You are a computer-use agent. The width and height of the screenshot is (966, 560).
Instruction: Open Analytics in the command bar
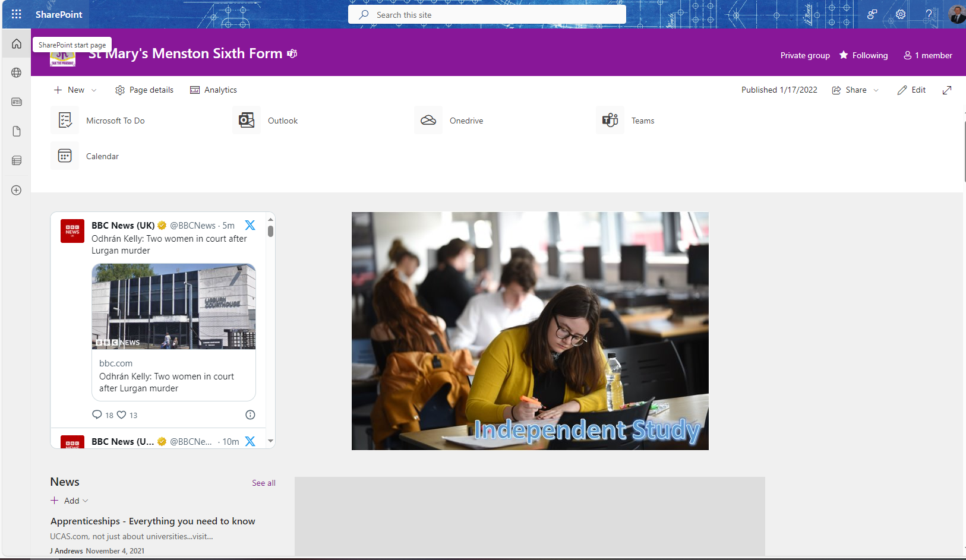pos(213,90)
